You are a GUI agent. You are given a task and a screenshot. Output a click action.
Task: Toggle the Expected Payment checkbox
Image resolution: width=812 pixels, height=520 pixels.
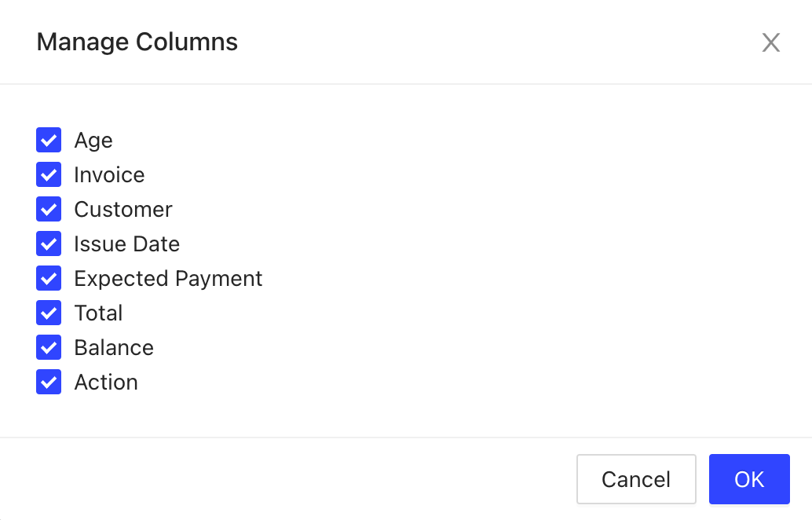49,279
